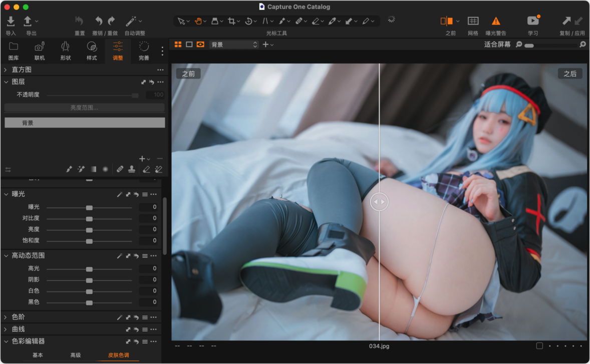Click the 适合屏幕 fit-to-screen button
Image resolution: width=590 pixels, height=364 pixels.
tap(497, 45)
